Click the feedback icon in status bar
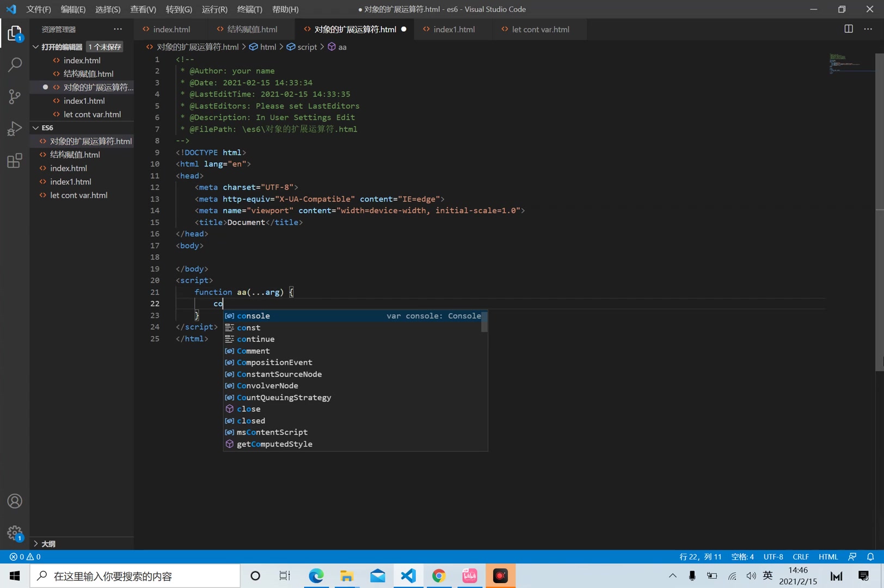The height and width of the screenshot is (588, 884). click(852, 556)
